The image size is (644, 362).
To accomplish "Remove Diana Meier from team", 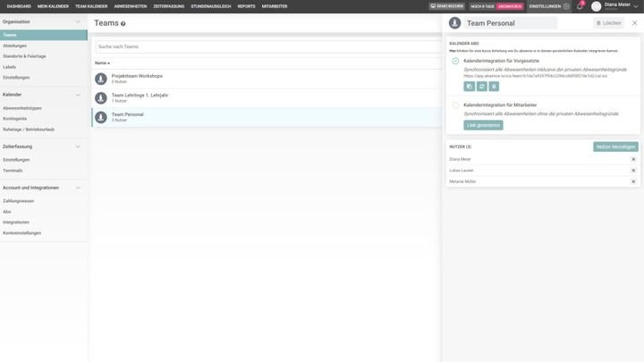I will [633, 159].
